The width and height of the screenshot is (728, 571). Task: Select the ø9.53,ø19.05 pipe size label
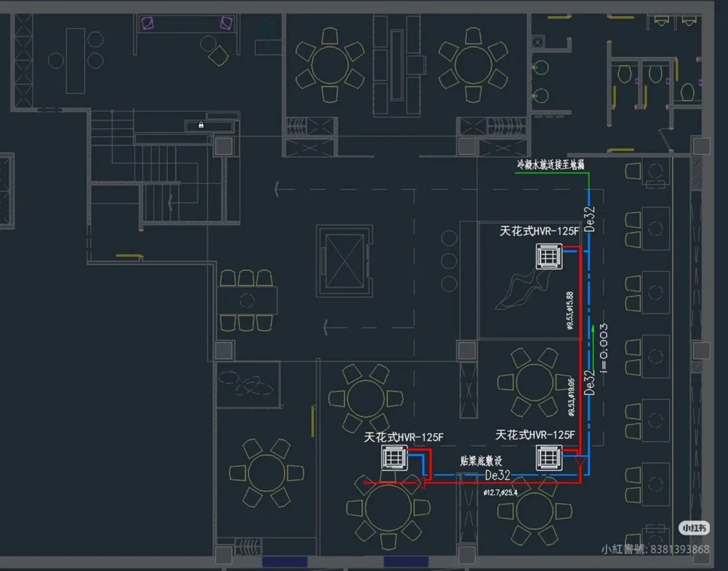point(572,397)
